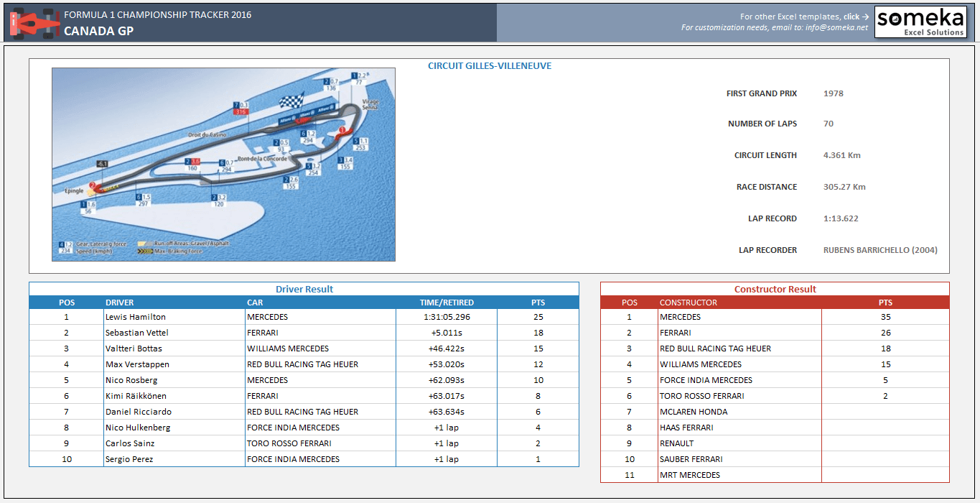Select MCLAREN HONDA constructor cell
The width and height of the screenshot is (980, 503).
[x=739, y=412]
